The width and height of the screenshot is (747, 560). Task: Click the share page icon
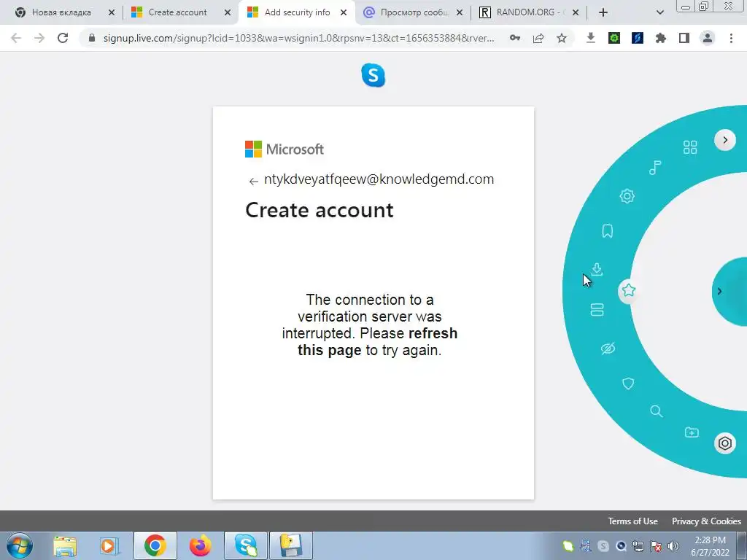click(538, 38)
